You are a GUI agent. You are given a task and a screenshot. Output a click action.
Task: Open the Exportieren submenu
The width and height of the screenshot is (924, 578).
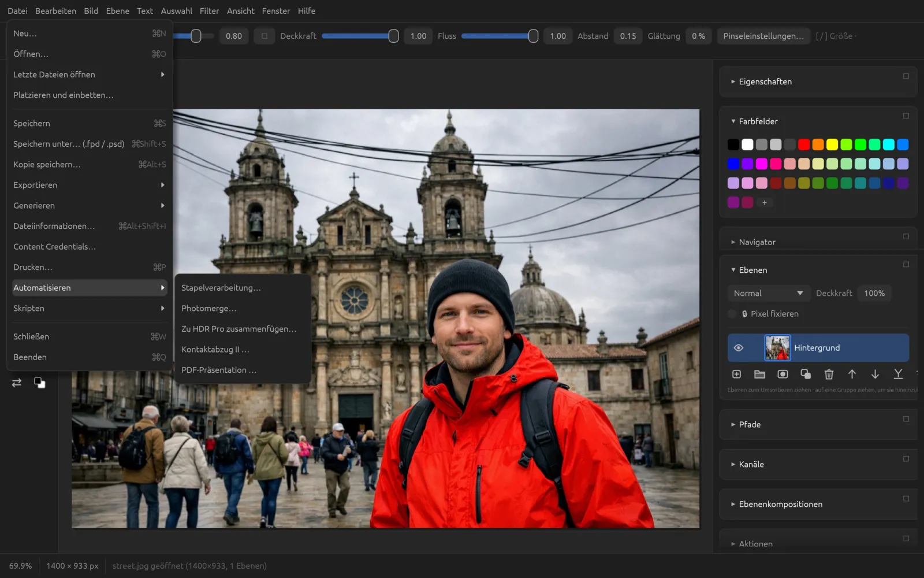(90, 185)
